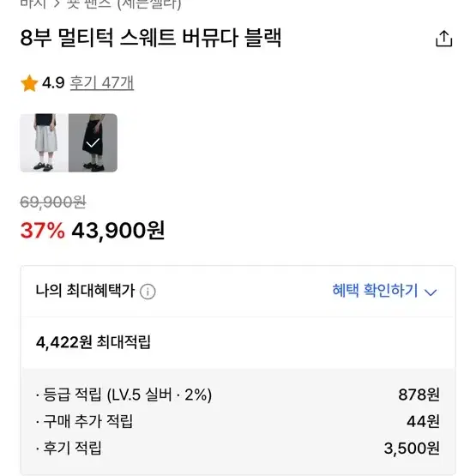Go to 바지 breadcrumb category
The width and height of the screenshot is (476, 476).
tap(33, 4)
